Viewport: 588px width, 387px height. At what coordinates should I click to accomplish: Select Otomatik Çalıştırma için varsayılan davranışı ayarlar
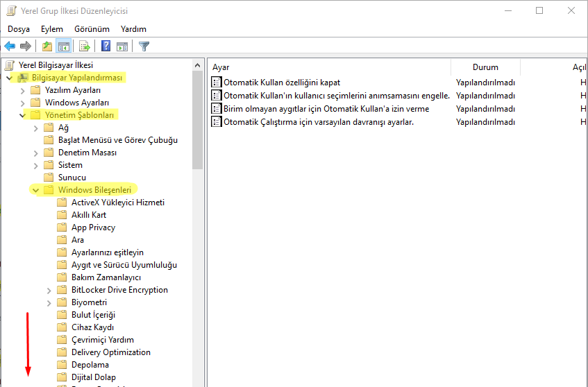(x=319, y=122)
